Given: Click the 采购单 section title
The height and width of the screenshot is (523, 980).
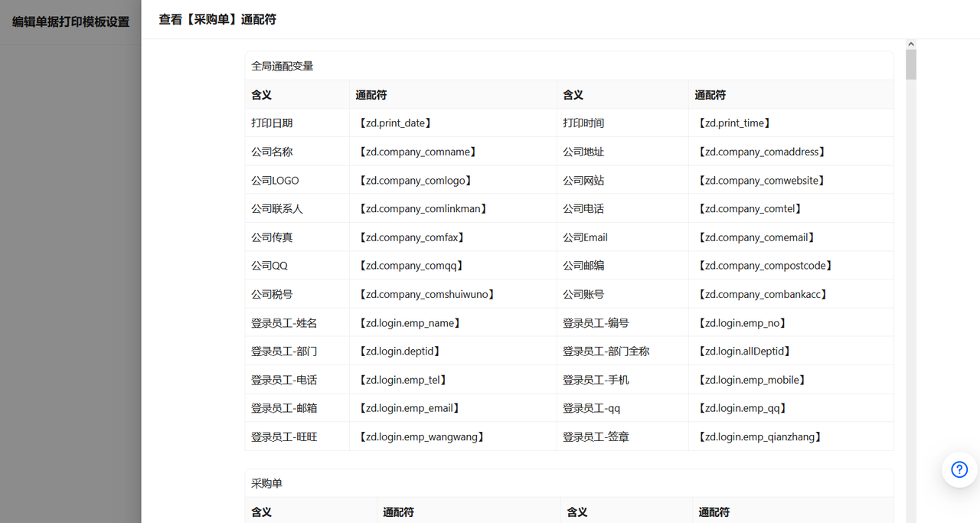Looking at the screenshot, I should [266, 484].
